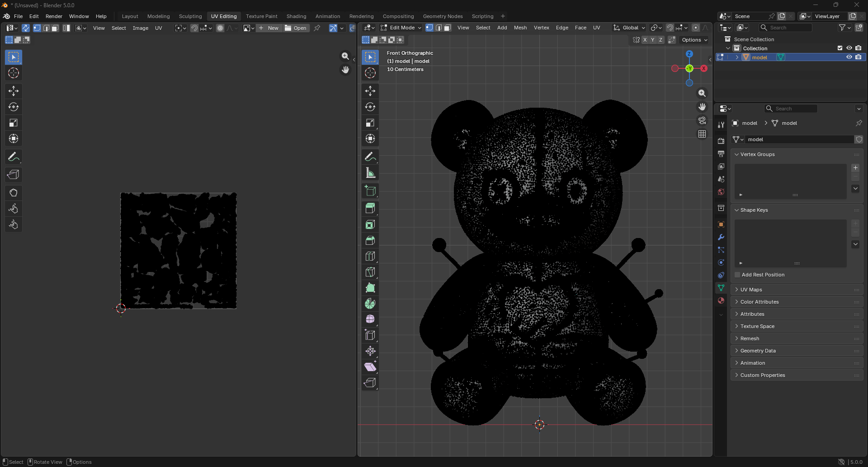868x467 pixels.
Task: Open the Modifiers wrench properties tab
Action: [721, 237]
